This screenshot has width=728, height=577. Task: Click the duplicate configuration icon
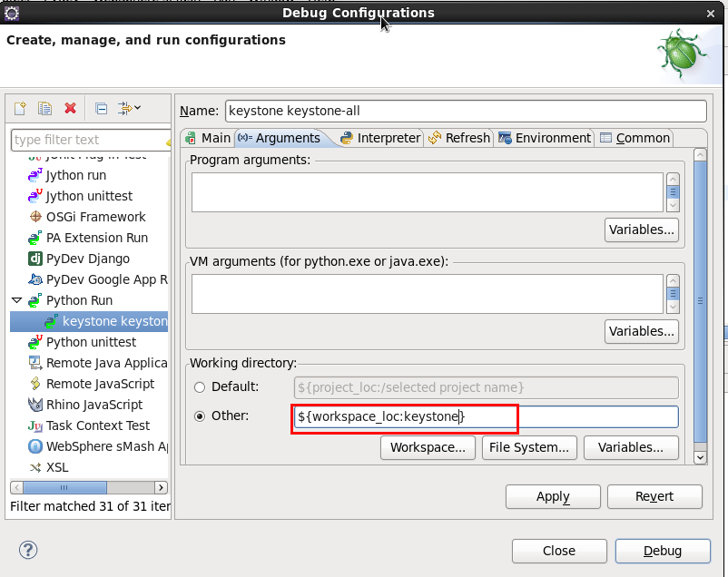[x=44, y=109]
